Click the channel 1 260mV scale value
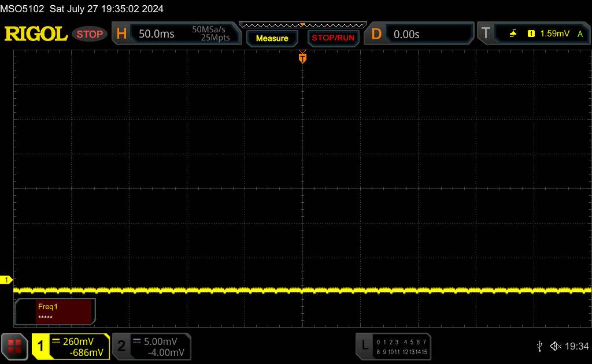This screenshot has height=364, width=592. 78,341
